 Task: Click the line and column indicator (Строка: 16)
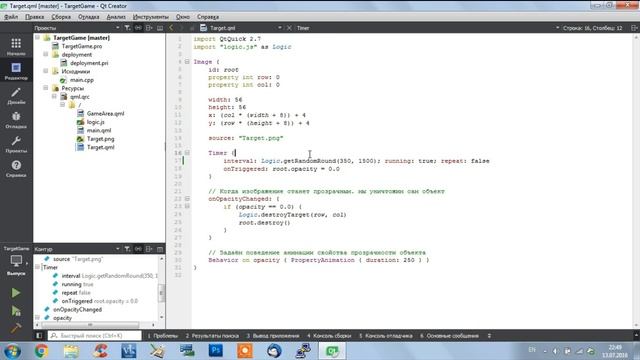(x=592, y=28)
